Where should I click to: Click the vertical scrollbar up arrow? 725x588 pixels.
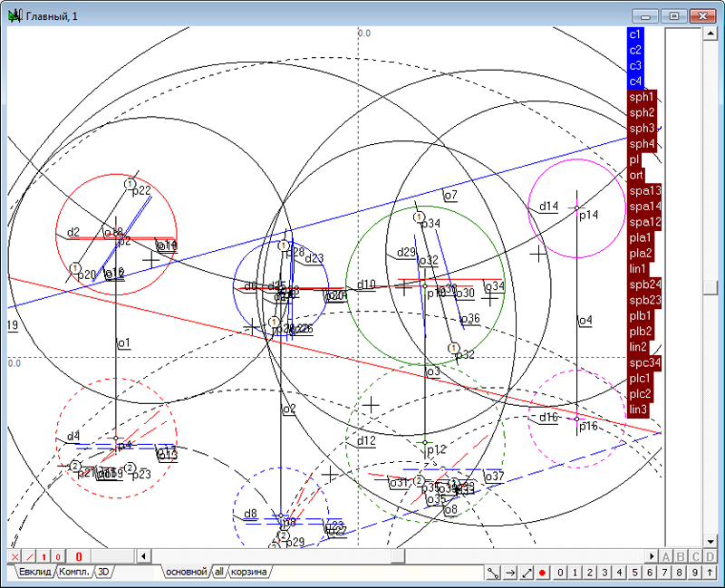(710, 34)
